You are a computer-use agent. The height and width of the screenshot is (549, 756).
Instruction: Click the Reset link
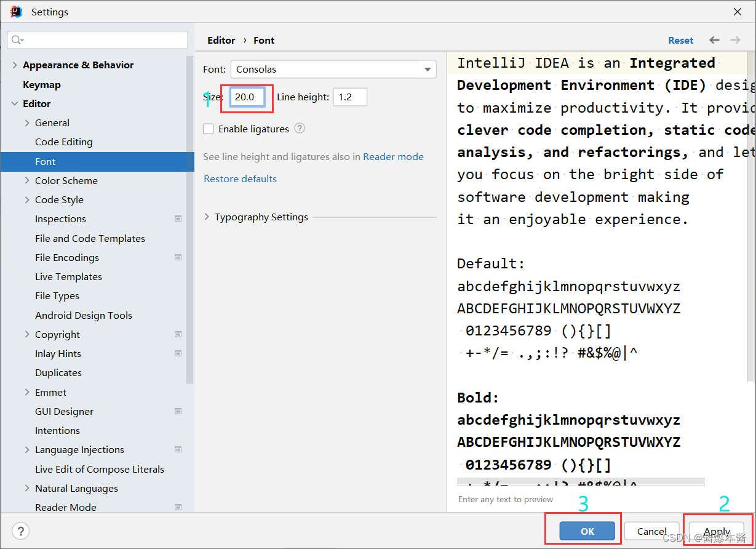tap(681, 40)
